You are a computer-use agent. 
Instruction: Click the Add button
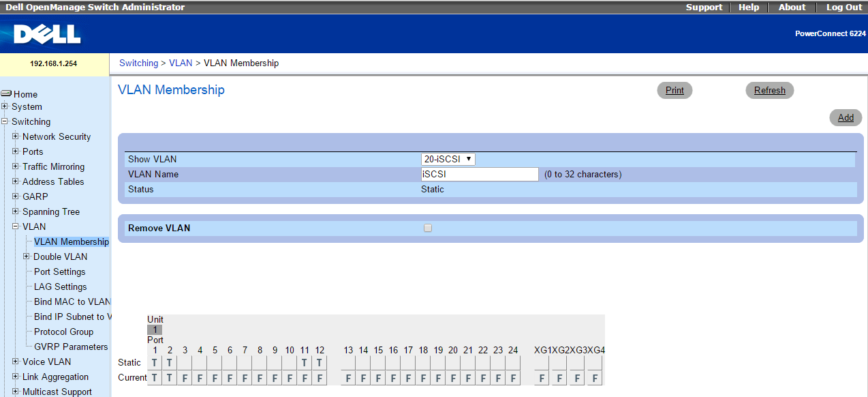pyautogui.click(x=846, y=117)
